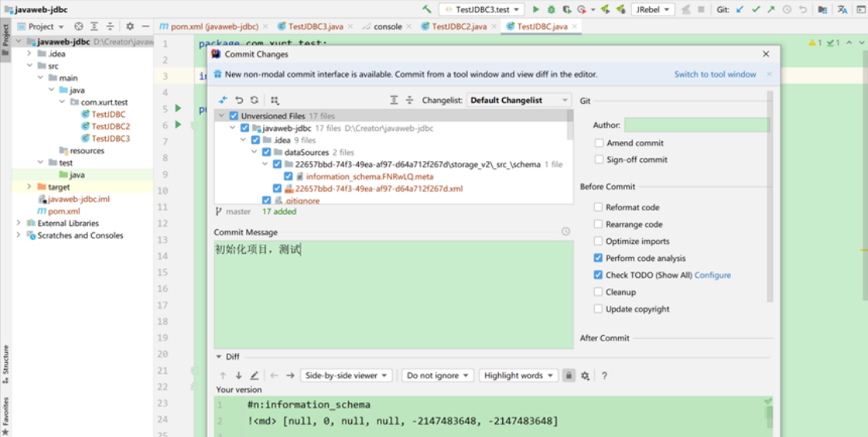
Task: Open Diff settings gear icon
Action: 585,375
